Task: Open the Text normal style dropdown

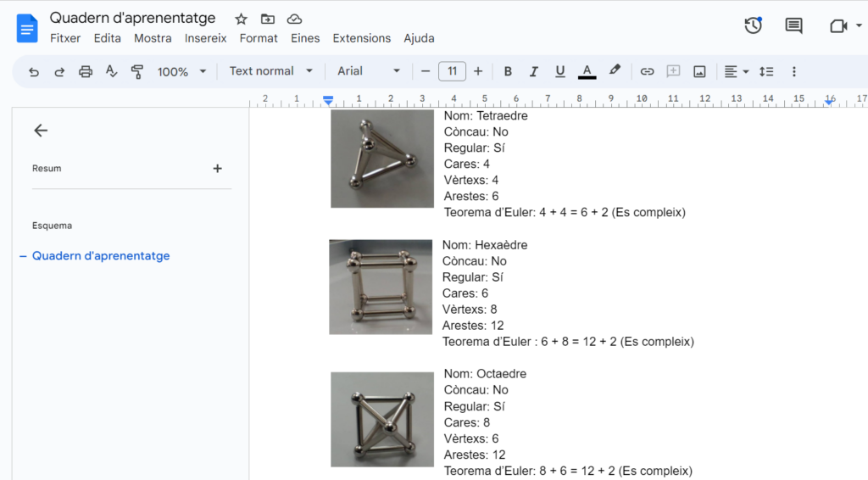Action: [x=271, y=72]
